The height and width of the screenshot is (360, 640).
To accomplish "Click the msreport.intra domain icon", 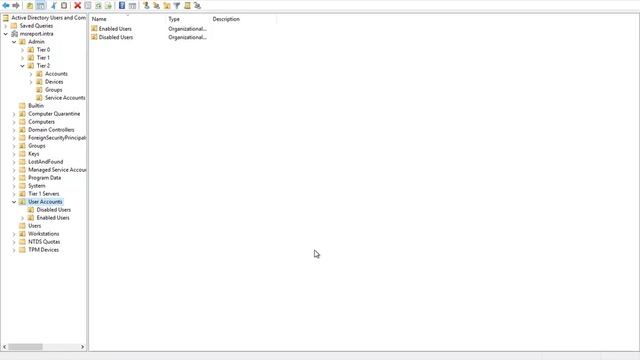I will [x=15, y=34].
